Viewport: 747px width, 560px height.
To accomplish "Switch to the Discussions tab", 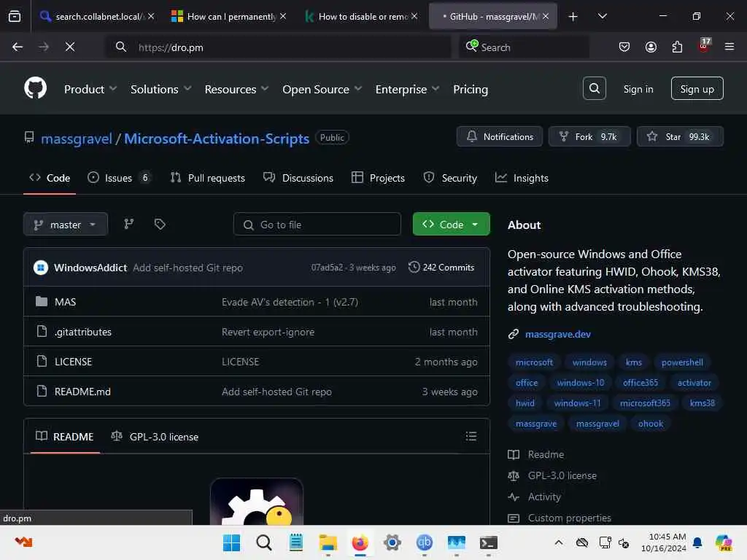I will [298, 178].
